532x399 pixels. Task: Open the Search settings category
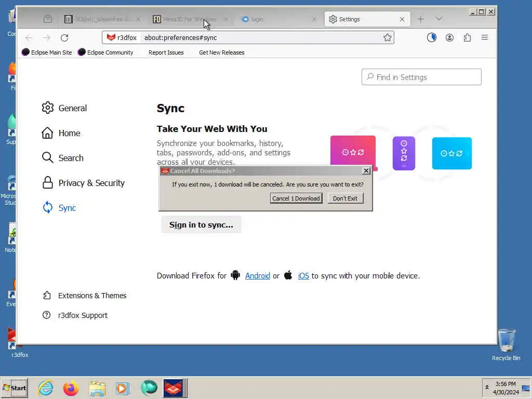pos(63,158)
